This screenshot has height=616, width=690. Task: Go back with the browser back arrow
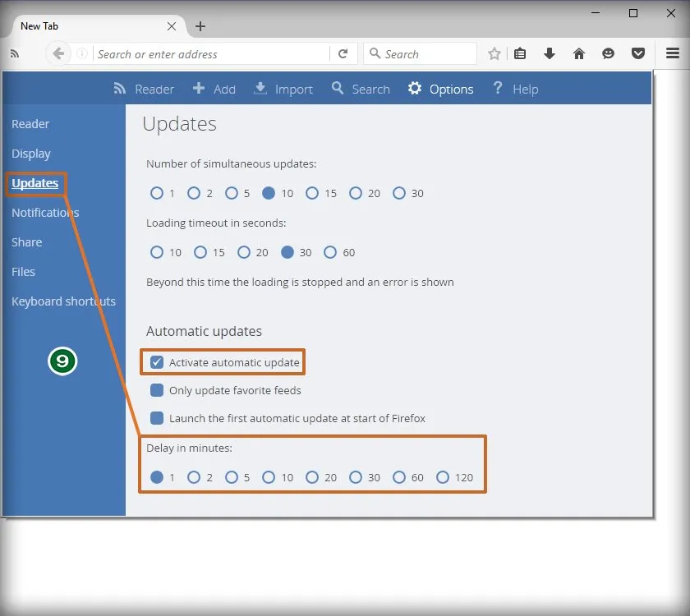click(58, 53)
